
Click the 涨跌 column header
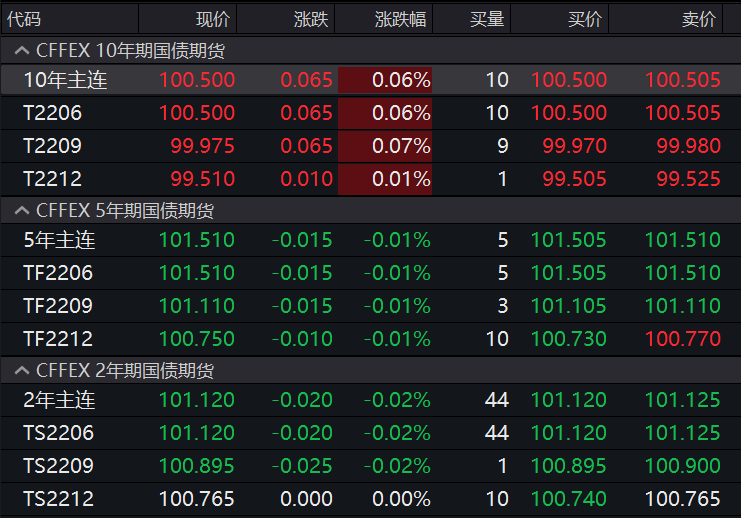tap(311, 19)
